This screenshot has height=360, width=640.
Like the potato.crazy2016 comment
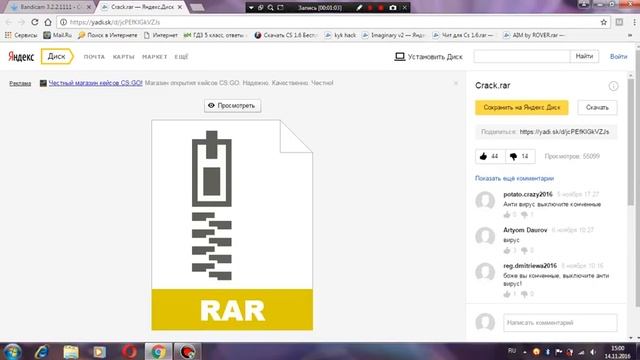click(x=507, y=215)
